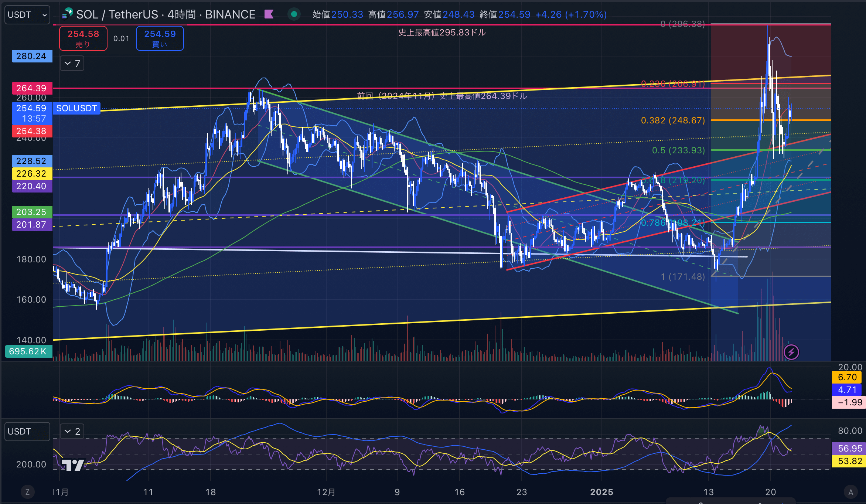Click the 56.95 purple RSI value label
Screen dimensions: 866x504
[x=849, y=449]
